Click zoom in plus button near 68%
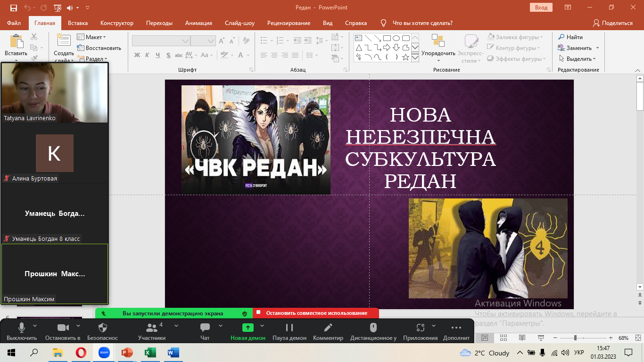Viewport: 644px width, 362px height. tap(611, 338)
